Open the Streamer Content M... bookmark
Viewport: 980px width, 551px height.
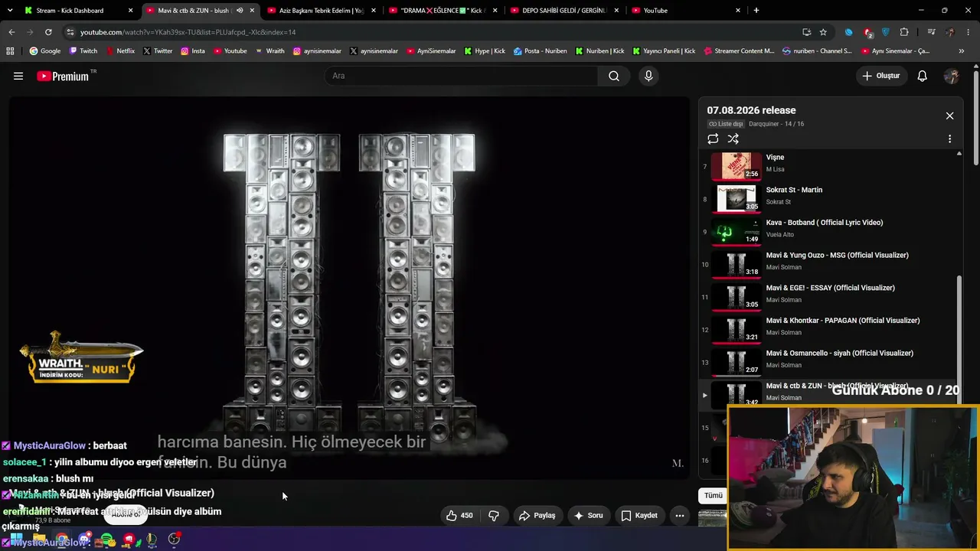(738, 51)
